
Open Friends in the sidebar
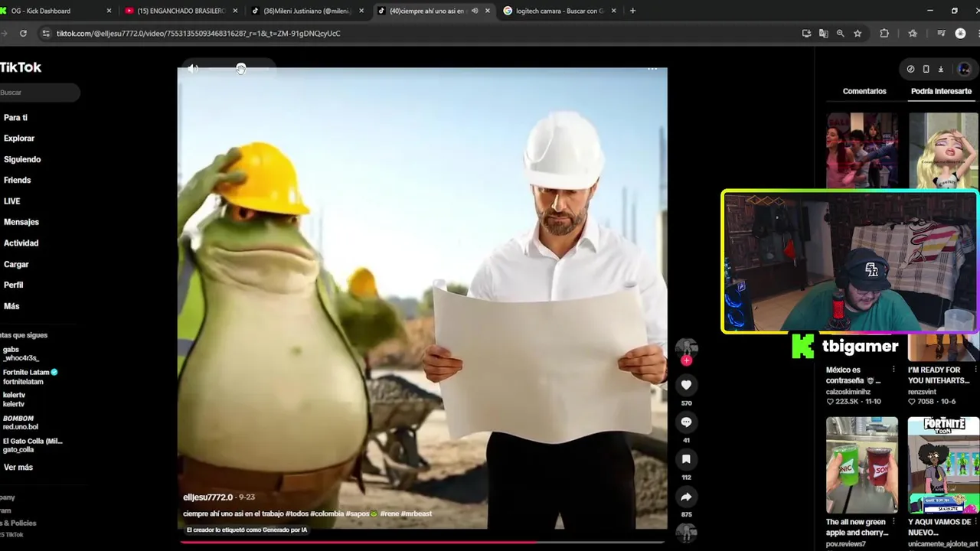tap(17, 180)
